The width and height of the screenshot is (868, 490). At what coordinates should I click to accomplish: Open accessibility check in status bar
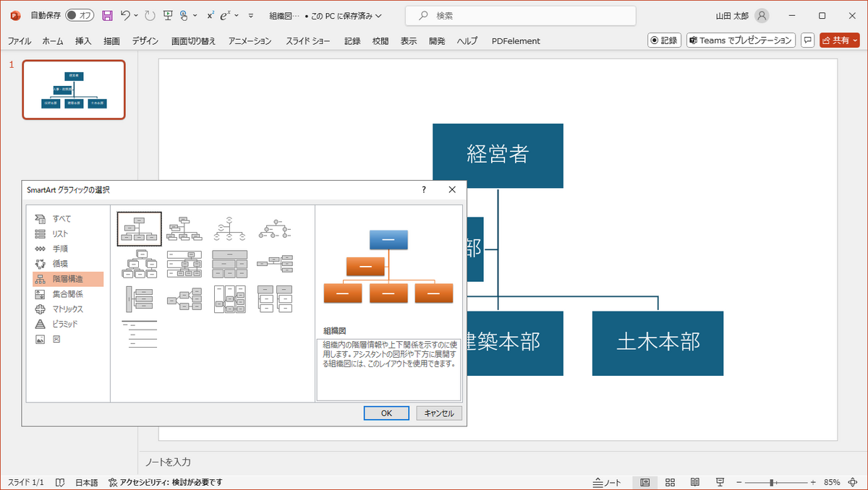(x=165, y=482)
